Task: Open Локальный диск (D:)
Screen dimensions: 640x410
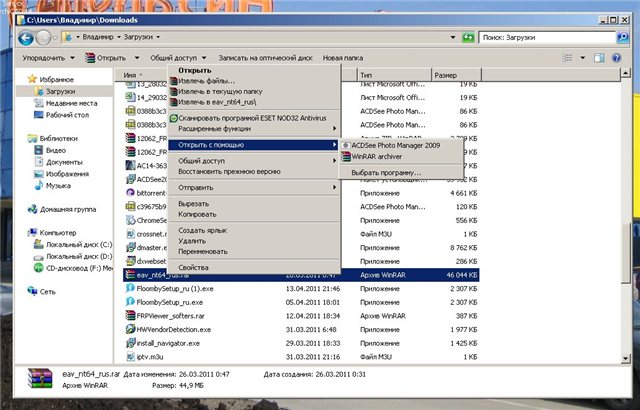Action: [79, 257]
